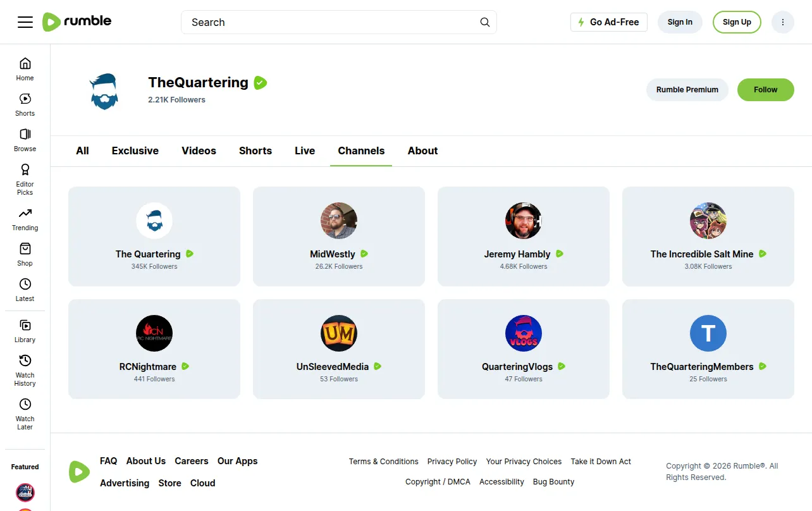Open Library in the sidebar

coord(25,331)
